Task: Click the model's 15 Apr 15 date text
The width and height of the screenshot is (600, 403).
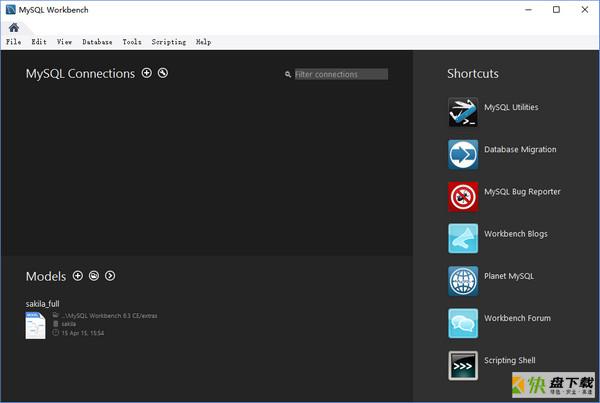Action: 83,333
